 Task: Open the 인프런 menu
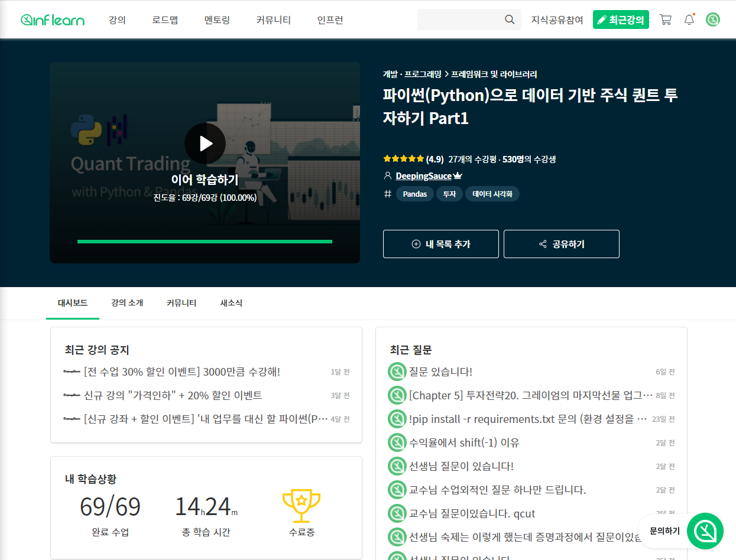(x=330, y=19)
